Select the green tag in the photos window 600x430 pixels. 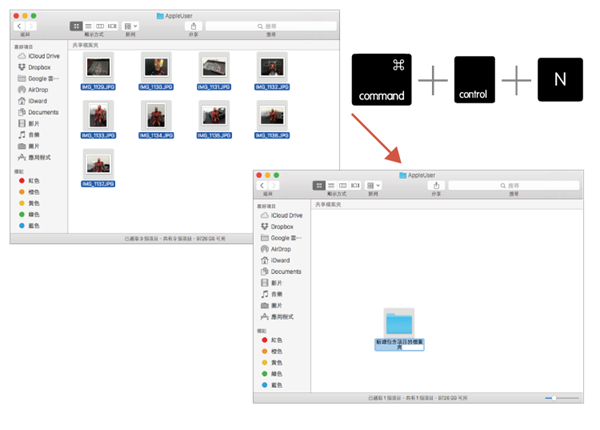coord(29,214)
